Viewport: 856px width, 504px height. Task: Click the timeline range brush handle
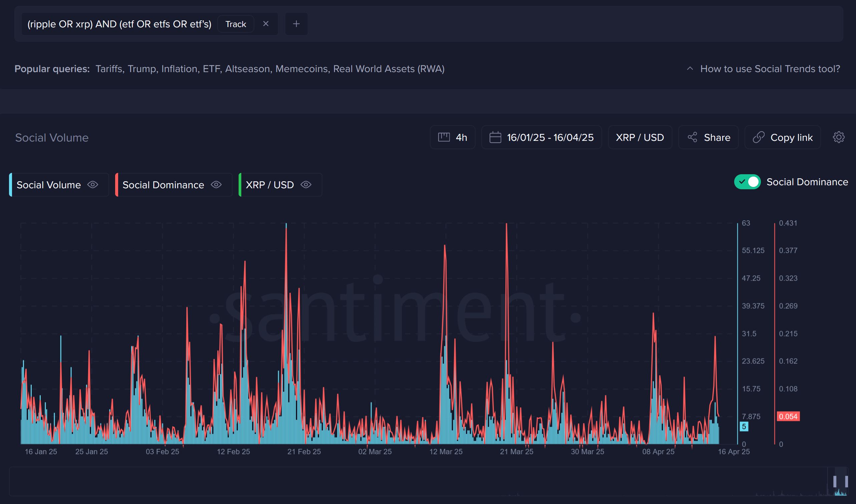point(835,481)
